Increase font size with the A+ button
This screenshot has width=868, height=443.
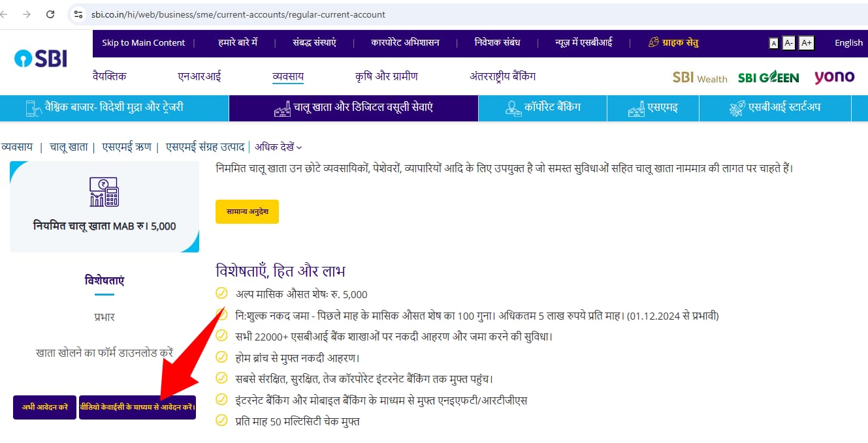click(807, 43)
